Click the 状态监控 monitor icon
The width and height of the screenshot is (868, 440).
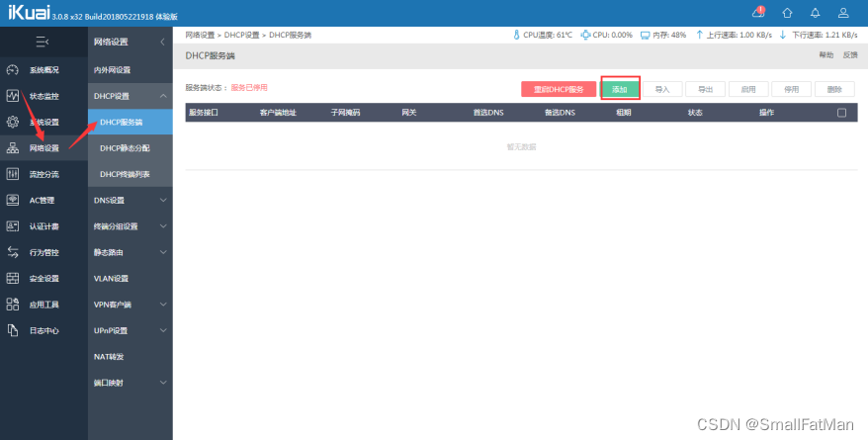[13, 96]
